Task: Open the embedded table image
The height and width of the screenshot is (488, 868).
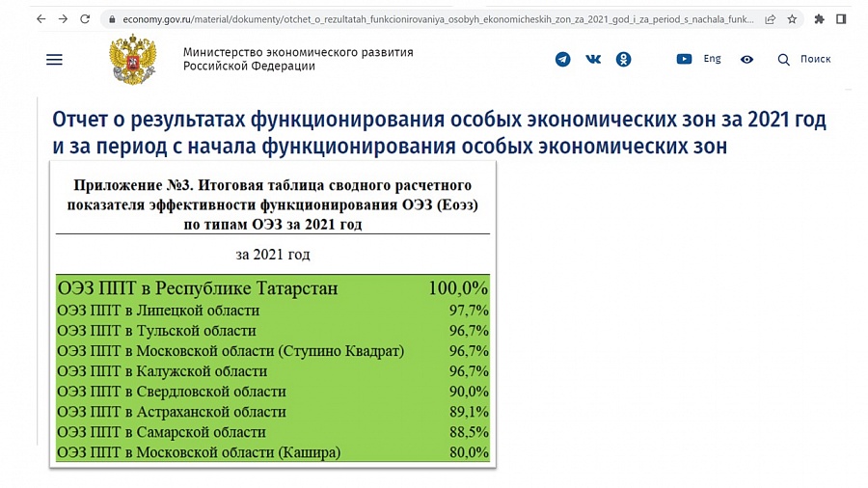Action: (x=272, y=314)
